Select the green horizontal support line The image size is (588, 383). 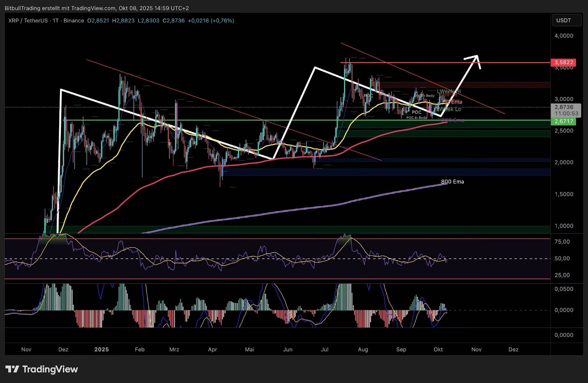(x=294, y=120)
